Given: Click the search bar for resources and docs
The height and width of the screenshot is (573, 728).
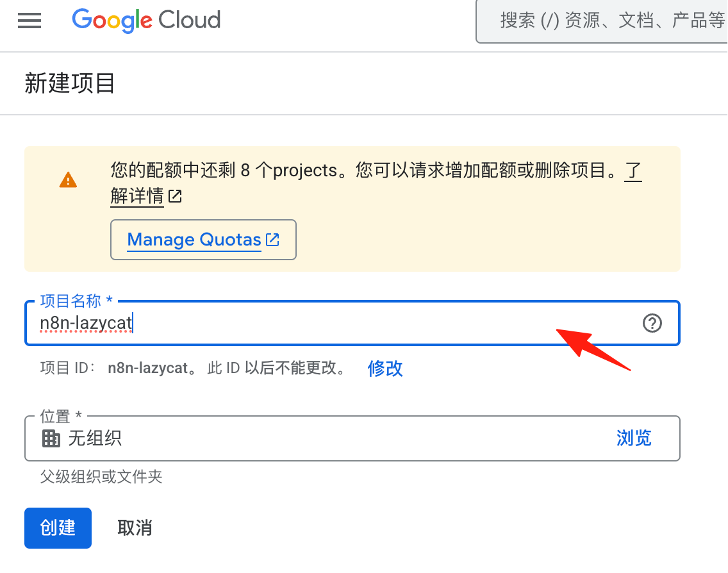Looking at the screenshot, I should tap(602, 21).
